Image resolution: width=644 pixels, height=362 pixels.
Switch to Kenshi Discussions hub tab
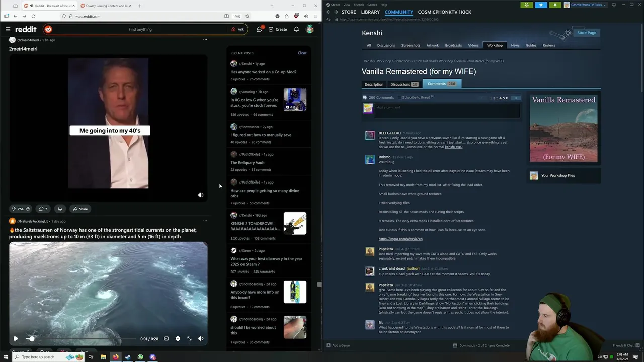click(386, 45)
